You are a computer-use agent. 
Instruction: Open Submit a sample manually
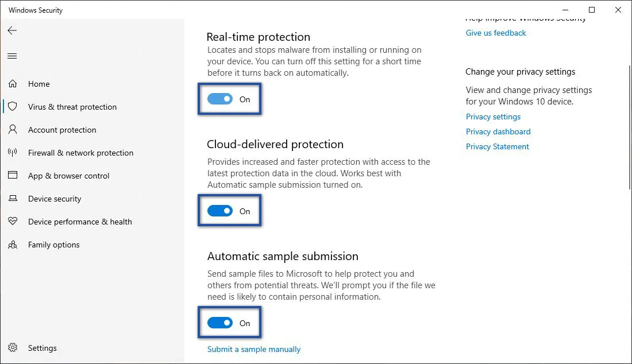[x=253, y=349]
